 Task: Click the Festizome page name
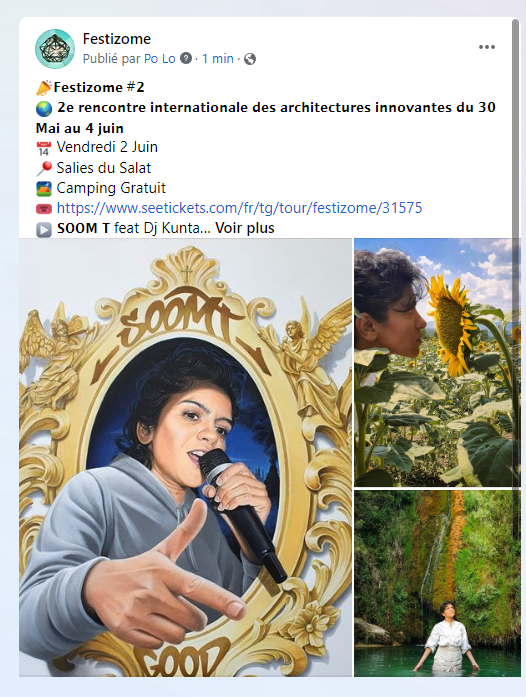(x=116, y=39)
